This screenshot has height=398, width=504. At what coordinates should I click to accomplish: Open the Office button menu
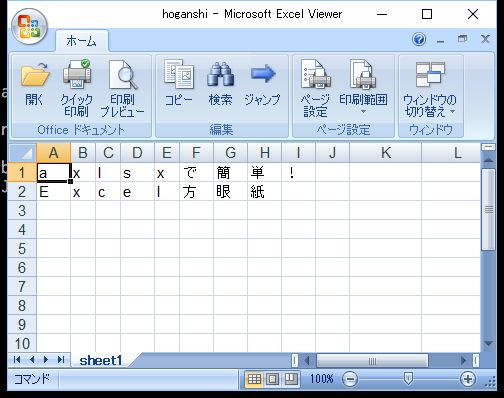click(29, 27)
